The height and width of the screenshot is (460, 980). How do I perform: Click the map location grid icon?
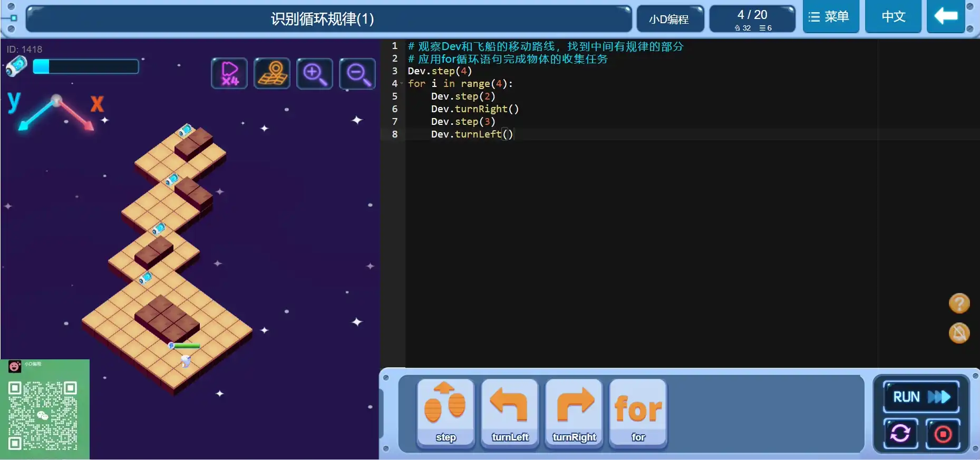click(x=272, y=74)
